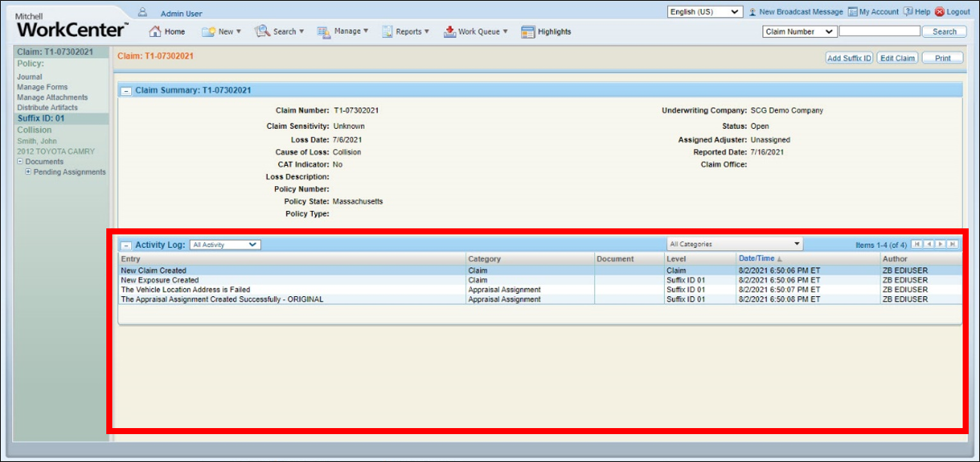Viewport: 980px width, 462px height.
Task: Open New Broadcast Message
Action: click(795, 12)
